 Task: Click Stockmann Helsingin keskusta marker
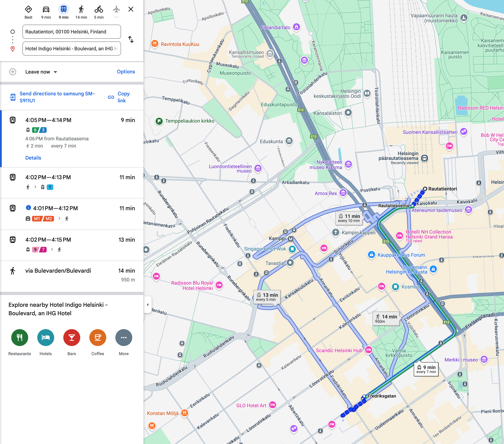tap(433, 269)
